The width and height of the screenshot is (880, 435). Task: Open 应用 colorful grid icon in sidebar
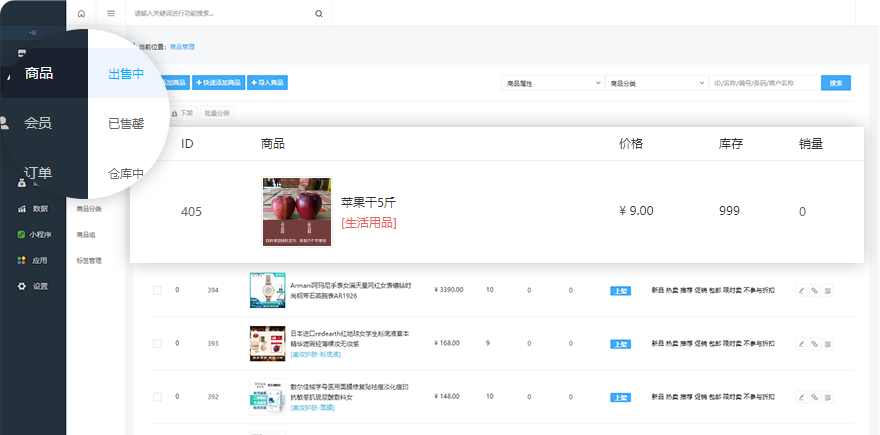point(22,260)
